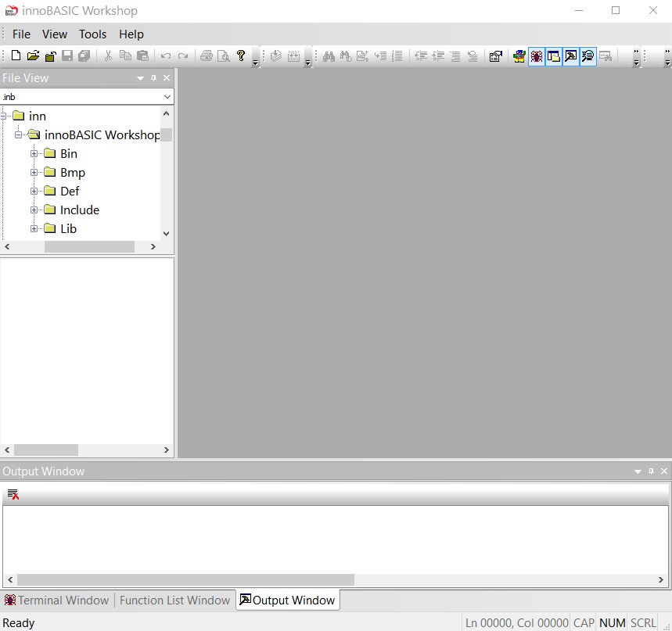The width and height of the screenshot is (672, 631).
Task: Select the Output Window tab
Action: pyautogui.click(x=288, y=601)
